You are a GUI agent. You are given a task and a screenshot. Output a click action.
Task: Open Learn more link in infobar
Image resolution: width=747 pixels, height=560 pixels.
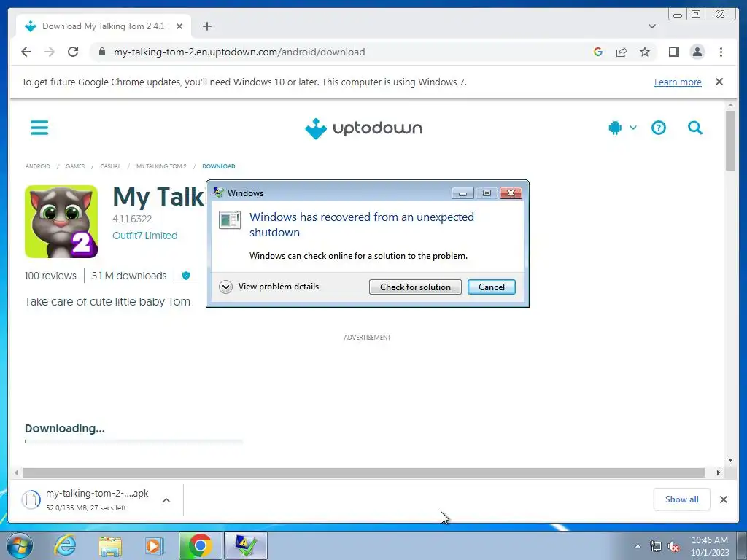(678, 82)
